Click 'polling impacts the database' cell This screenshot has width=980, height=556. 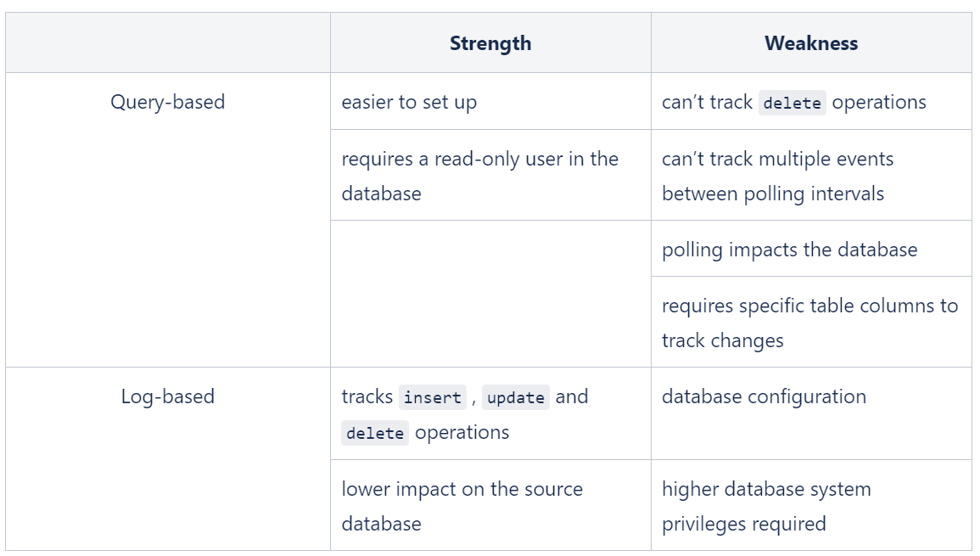pyautogui.click(x=811, y=249)
